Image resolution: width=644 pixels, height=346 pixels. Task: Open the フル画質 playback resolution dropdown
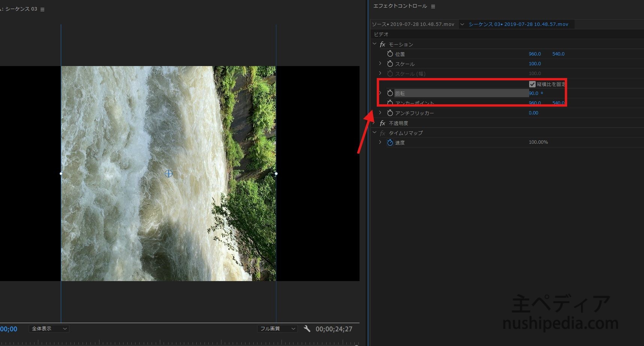pos(277,329)
